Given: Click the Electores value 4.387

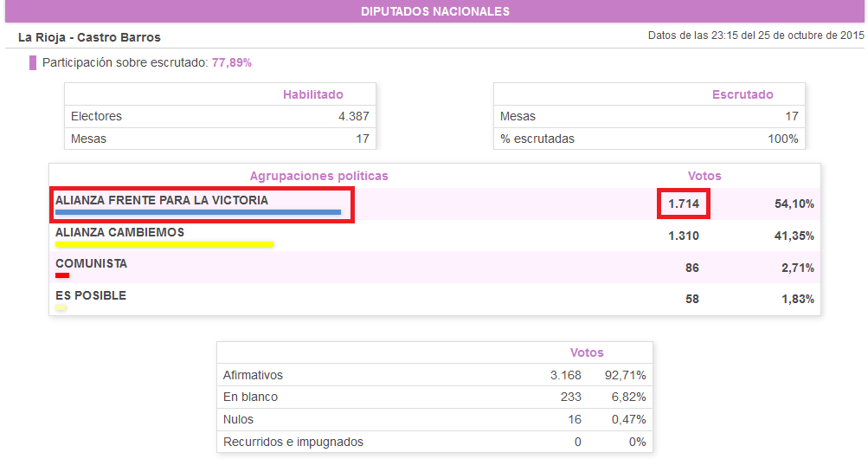Looking at the screenshot, I should point(354,116).
